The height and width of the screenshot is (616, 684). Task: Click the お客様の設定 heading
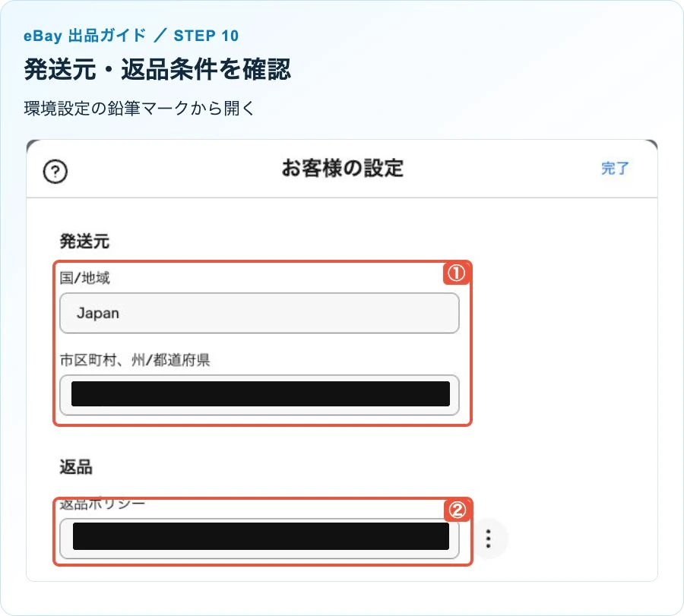343,169
